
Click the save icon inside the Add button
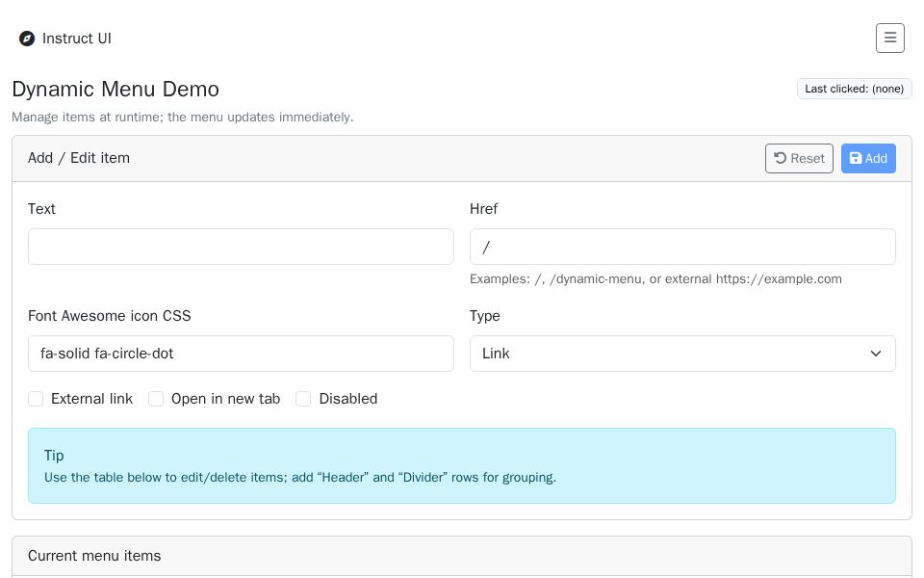coord(856,158)
